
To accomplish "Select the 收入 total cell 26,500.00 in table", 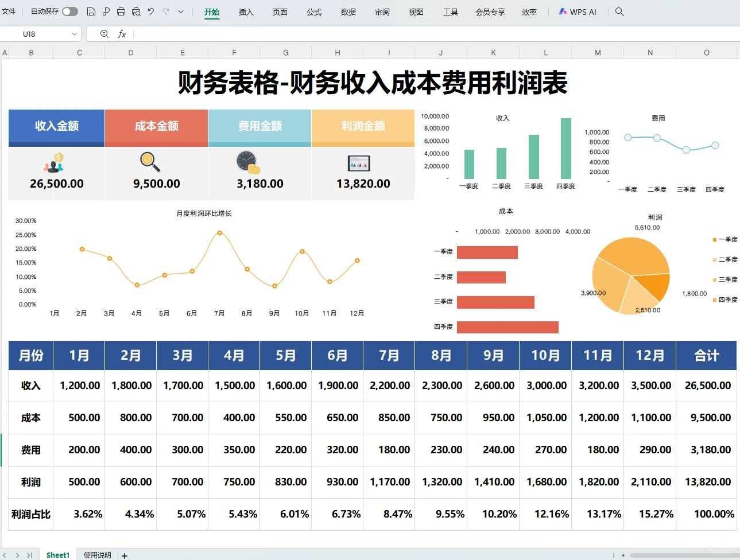I will (707, 386).
